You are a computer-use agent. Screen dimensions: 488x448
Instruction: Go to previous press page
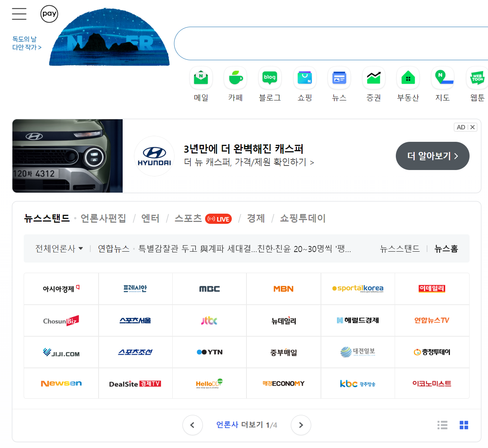coord(193,425)
